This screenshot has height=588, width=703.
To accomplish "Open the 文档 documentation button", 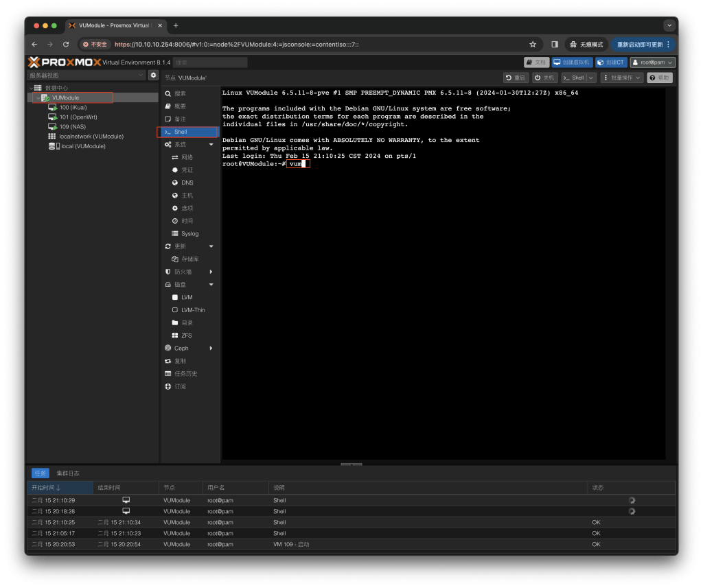I will pyautogui.click(x=536, y=62).
